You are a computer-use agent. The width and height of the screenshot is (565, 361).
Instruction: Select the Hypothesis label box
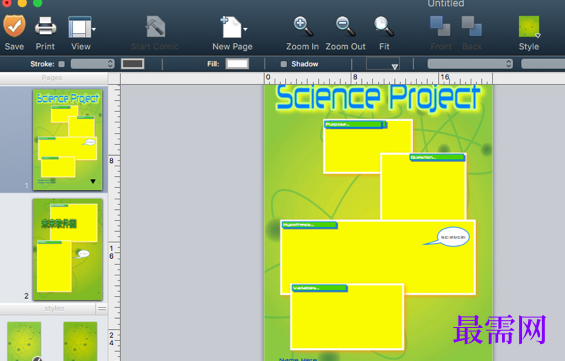coord(310,225)
